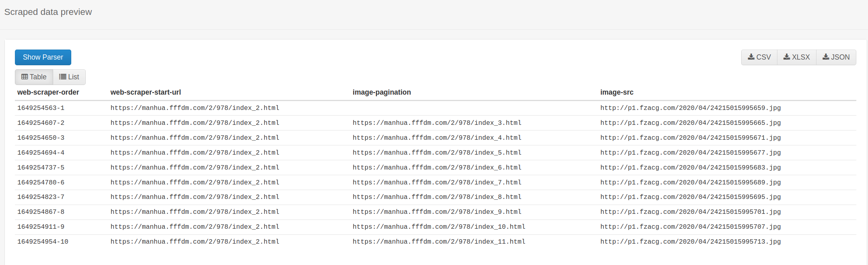The height and width of the screenshot is (265, 868).
Task: Click the CSV download arrow icon
Action: point(751,57)
